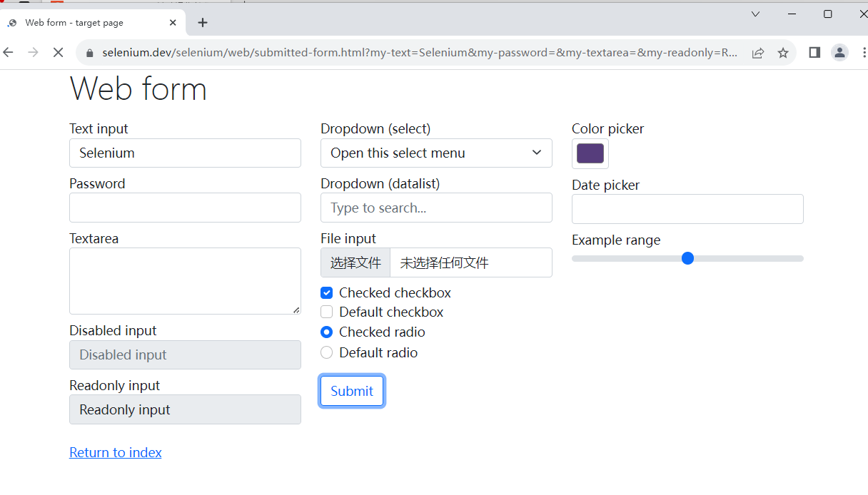Close the 'Web form - target page' tab

click(x=173, y=23)
